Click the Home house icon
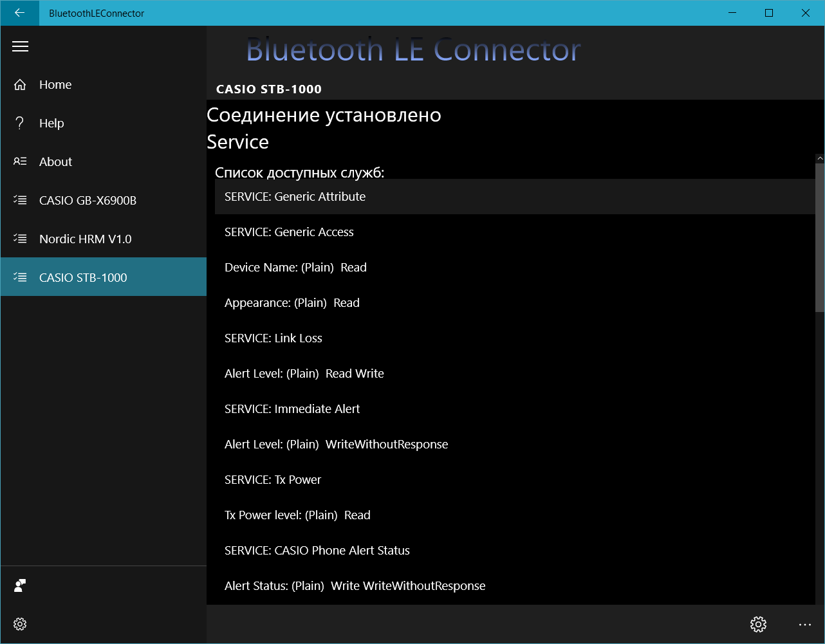Screen dimensions: 825x644 click(20, 84)
